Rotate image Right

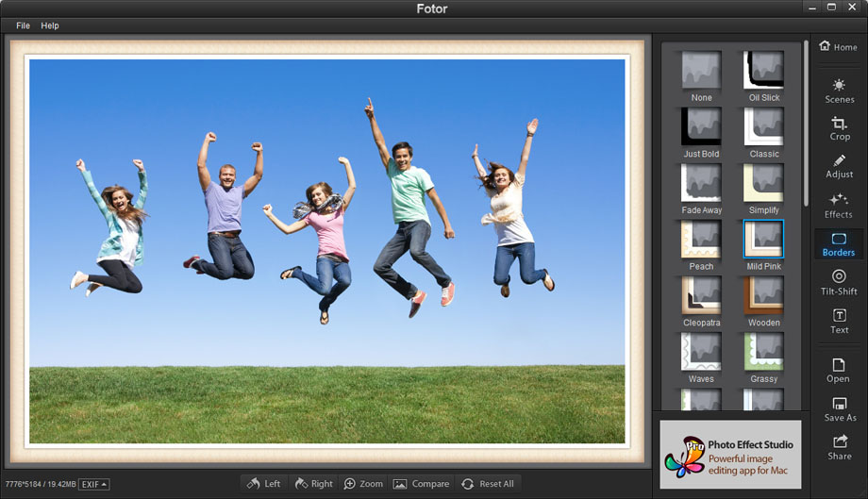tap(313, 484)
